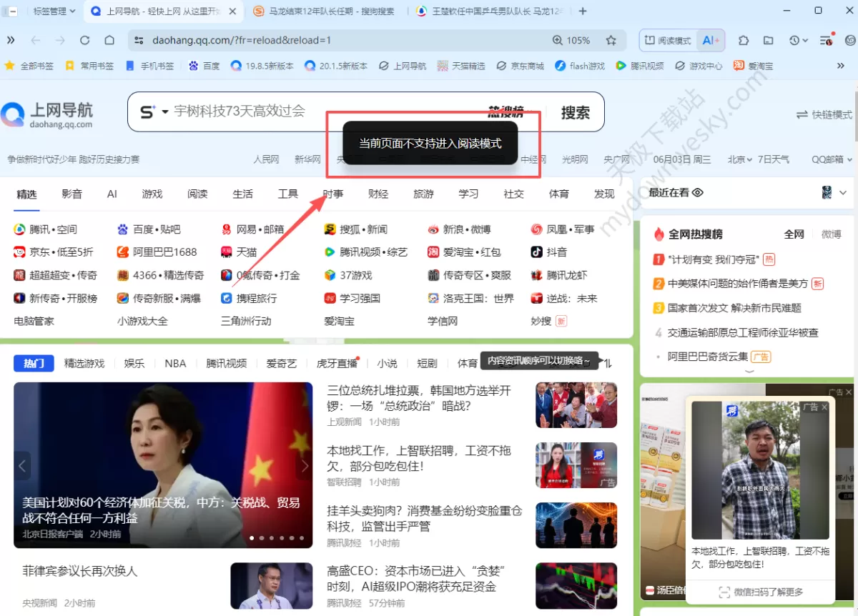Open the zoom level 105% control

pyautogui.click(x=571, y=40)
